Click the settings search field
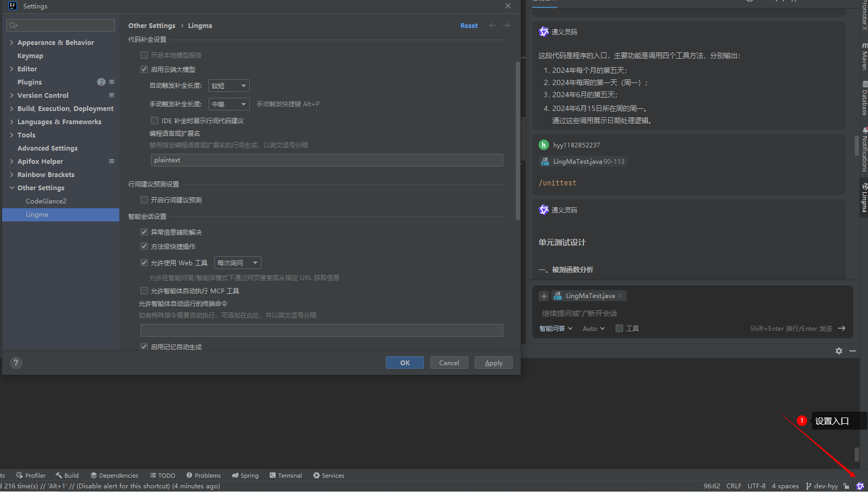The height and width of the screenshot is (492, 868). pyautogui.click(x=61, y=25)
